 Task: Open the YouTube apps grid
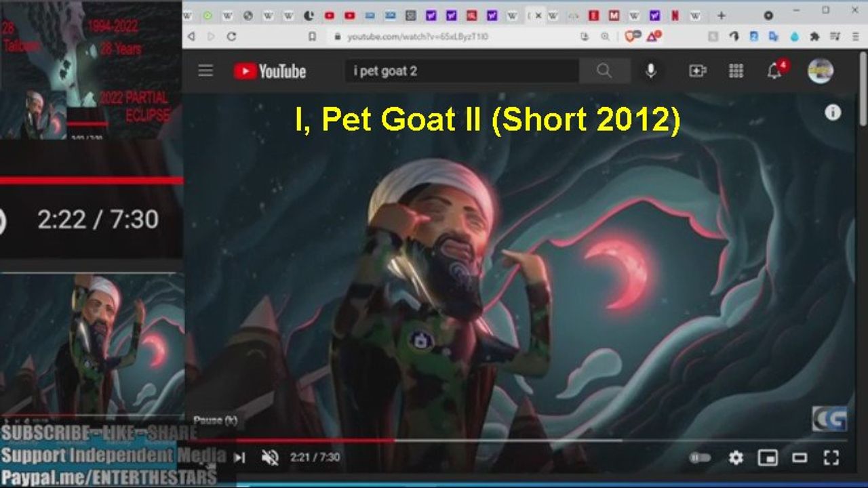tap(736, 71)
